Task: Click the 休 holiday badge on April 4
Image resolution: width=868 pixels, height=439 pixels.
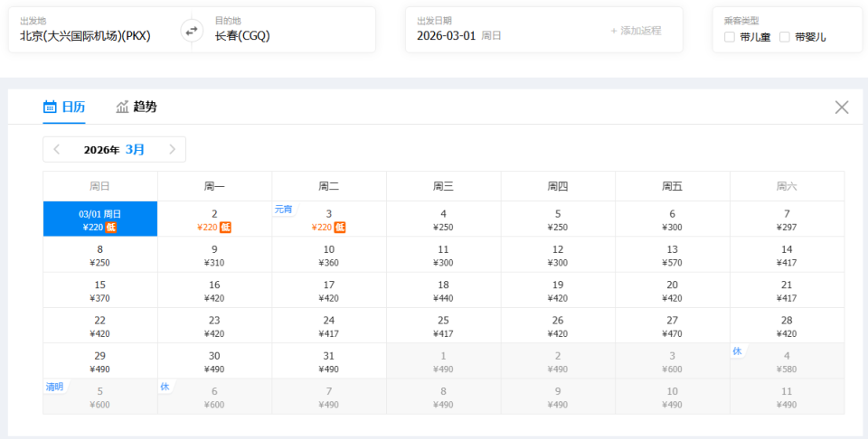Action: (x=737, y=350)
